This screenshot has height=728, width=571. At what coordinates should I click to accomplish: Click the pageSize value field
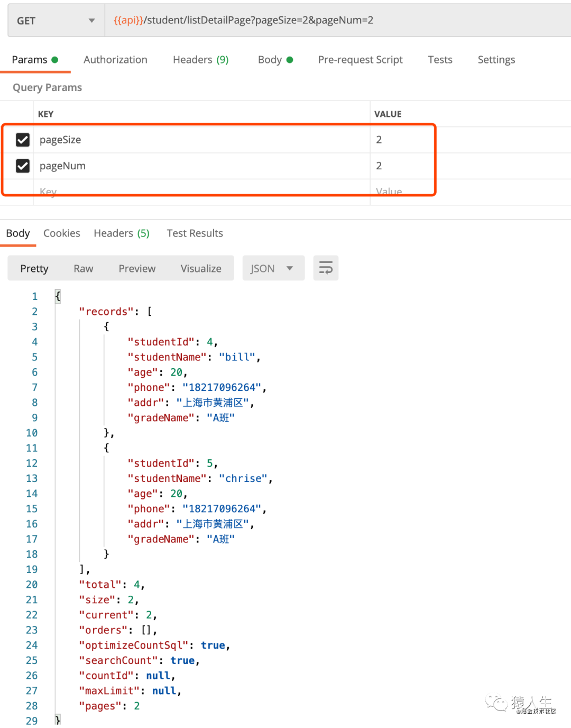(x=402, y=140)
